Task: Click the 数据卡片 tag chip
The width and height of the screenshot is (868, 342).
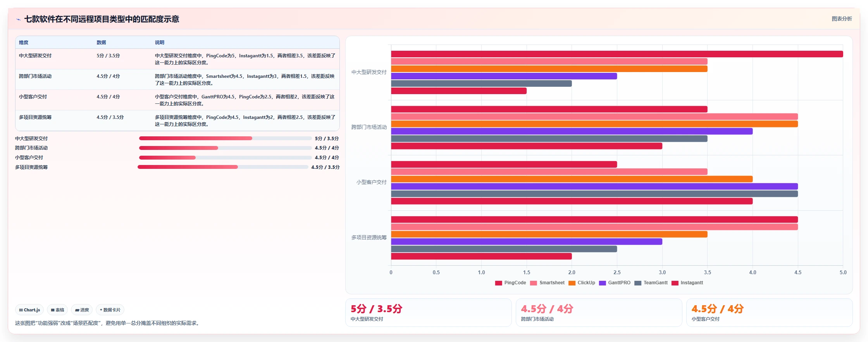Action: (x=110, y=310)
